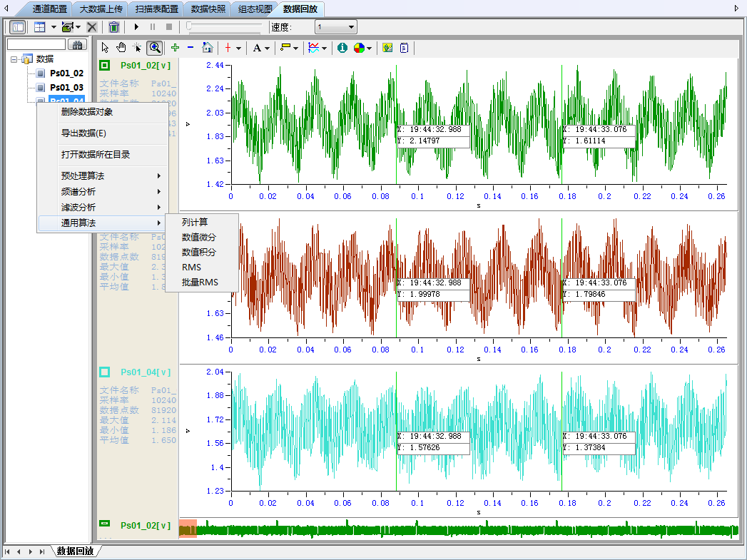Image resolution: width=747 pixels, height=560 pixels.
Task: Click the binoculars search button
Action: pos(76,44)
